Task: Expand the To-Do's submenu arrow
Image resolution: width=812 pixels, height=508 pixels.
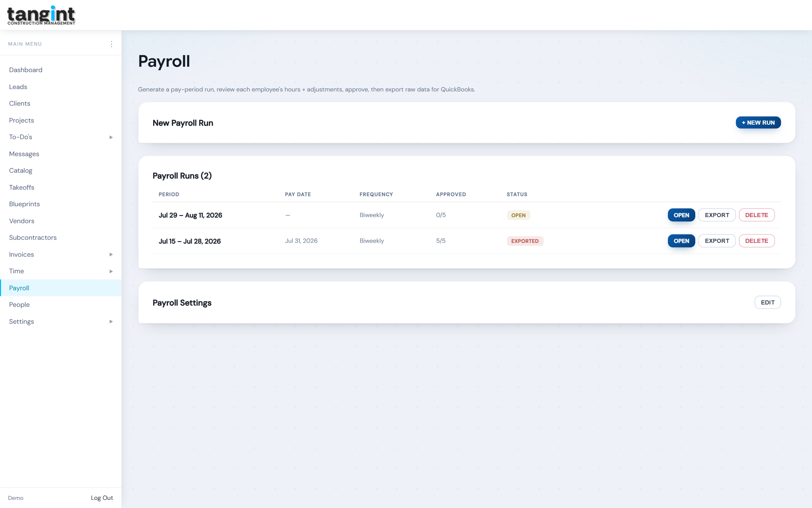Action: click(111, 137)
